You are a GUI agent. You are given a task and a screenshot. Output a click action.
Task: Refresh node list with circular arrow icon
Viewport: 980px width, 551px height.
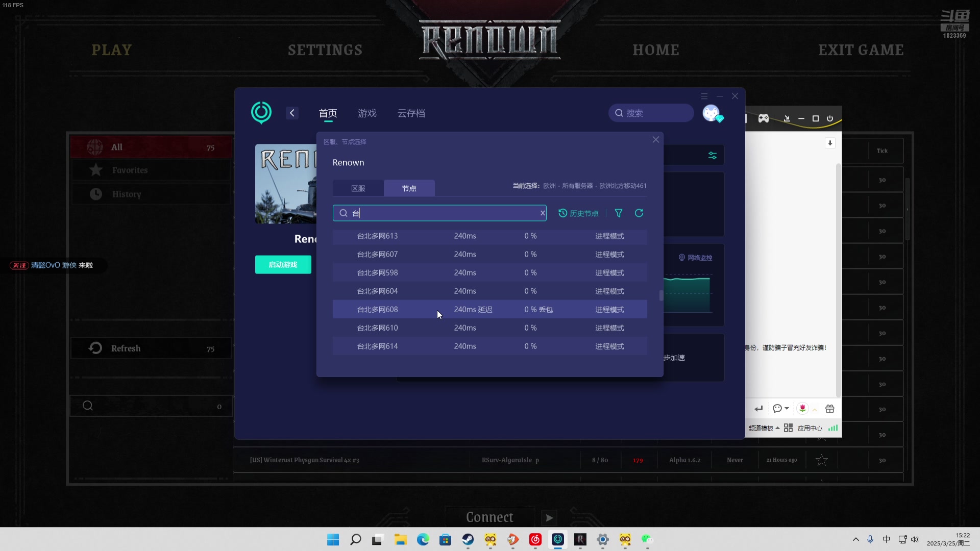pos(639,213)
